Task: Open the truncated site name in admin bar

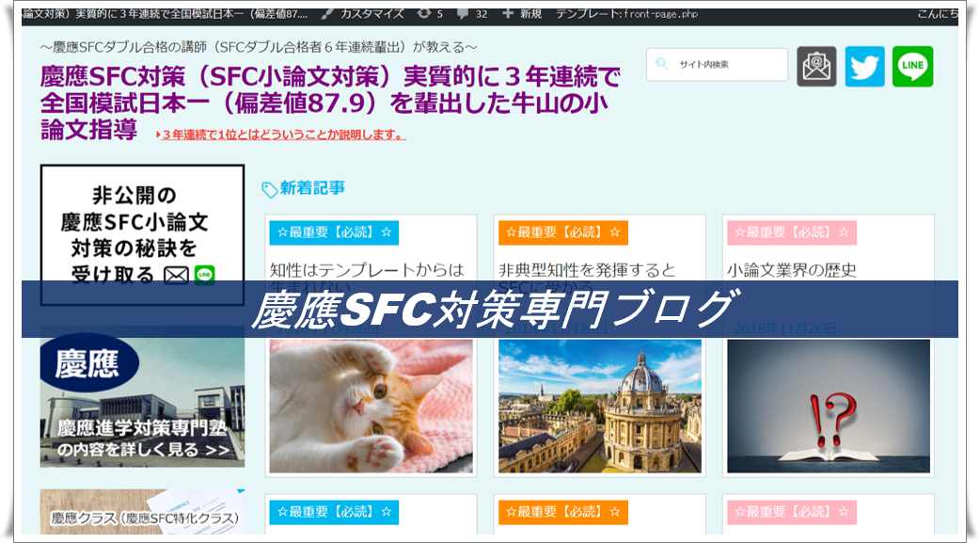Action: pyautogui.click(x=165, y=14)
